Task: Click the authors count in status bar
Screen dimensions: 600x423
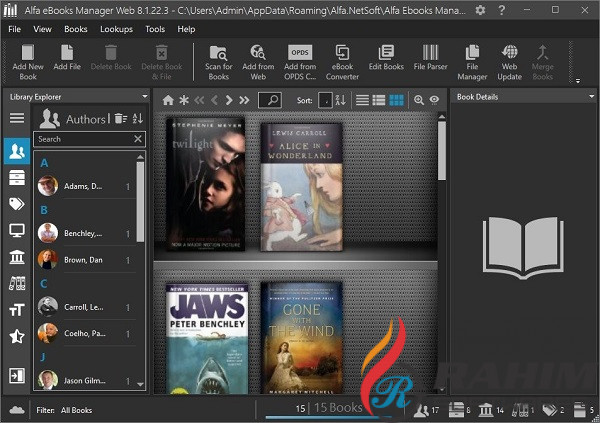Action: [x=427, y=410]
